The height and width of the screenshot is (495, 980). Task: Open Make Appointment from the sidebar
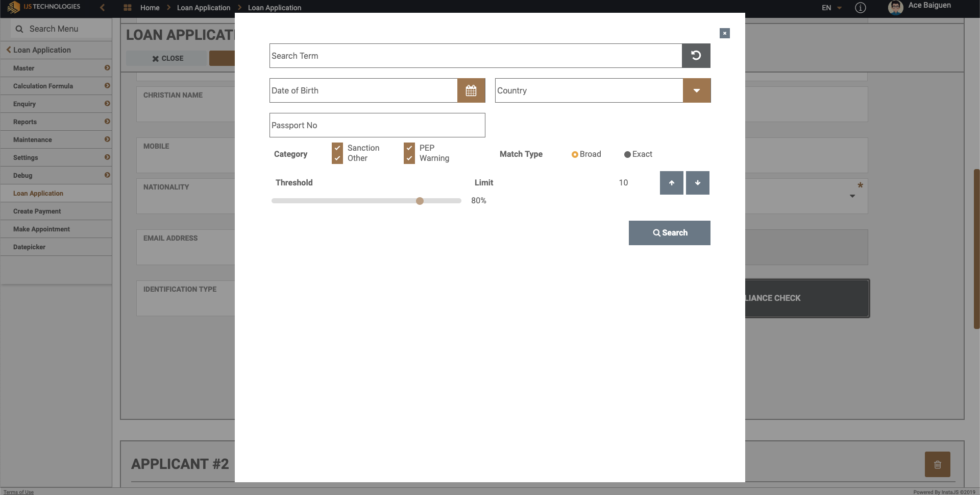41,229
